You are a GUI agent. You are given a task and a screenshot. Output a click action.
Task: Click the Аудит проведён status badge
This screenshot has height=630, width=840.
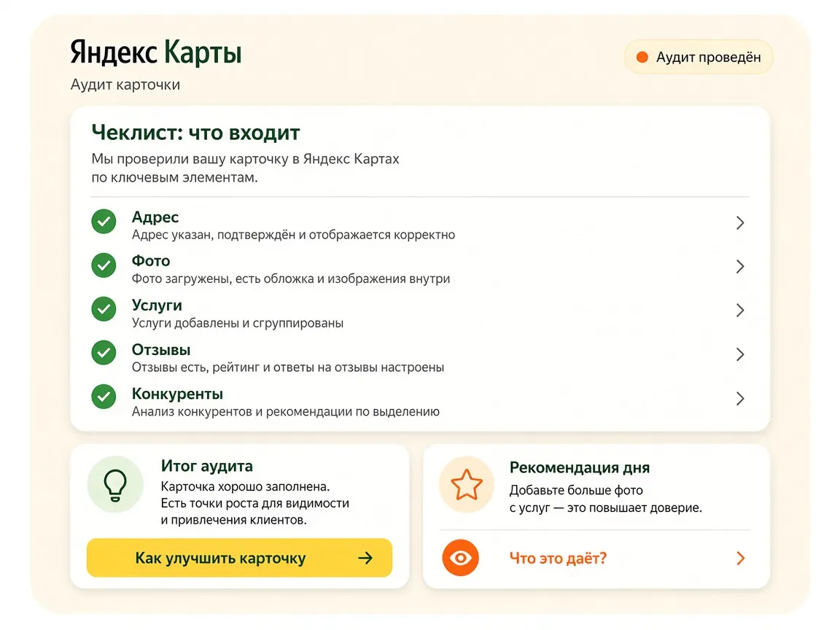pos(699,58)
